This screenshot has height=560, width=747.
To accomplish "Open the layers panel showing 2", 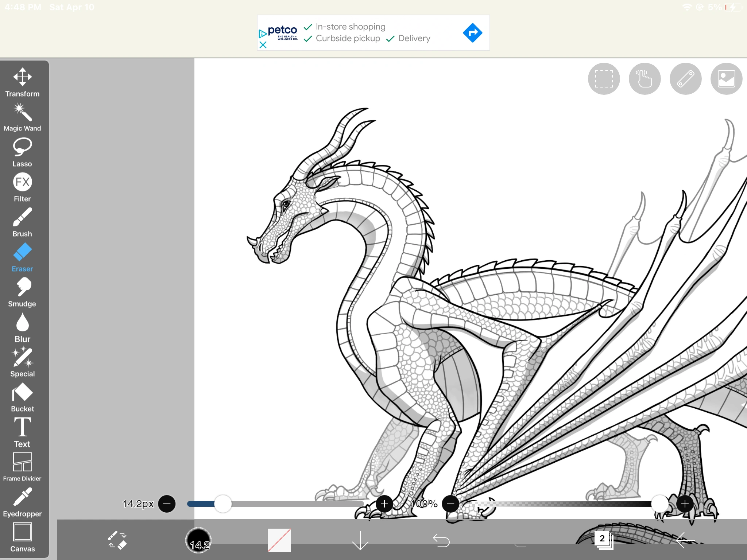I will (604, 539).
